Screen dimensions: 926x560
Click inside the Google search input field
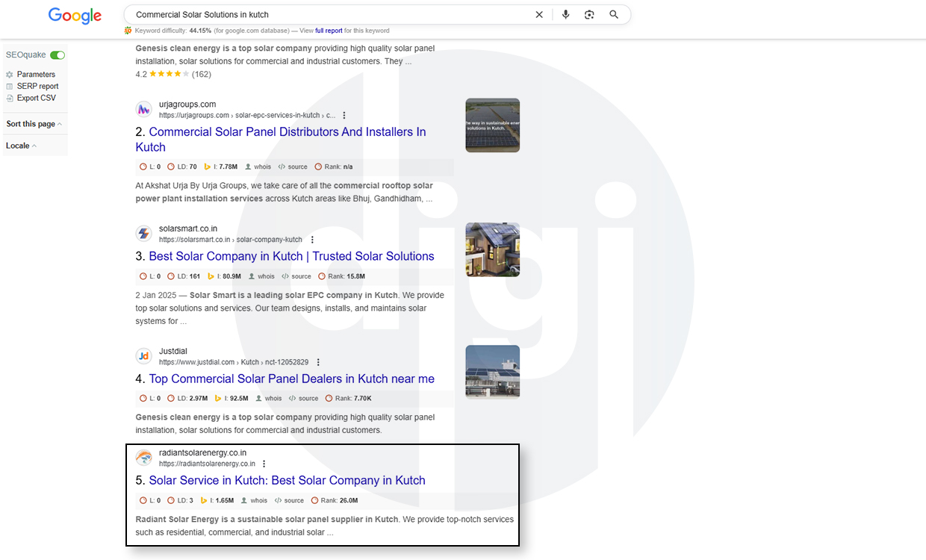pyautogui.click(x=329, y=15)
